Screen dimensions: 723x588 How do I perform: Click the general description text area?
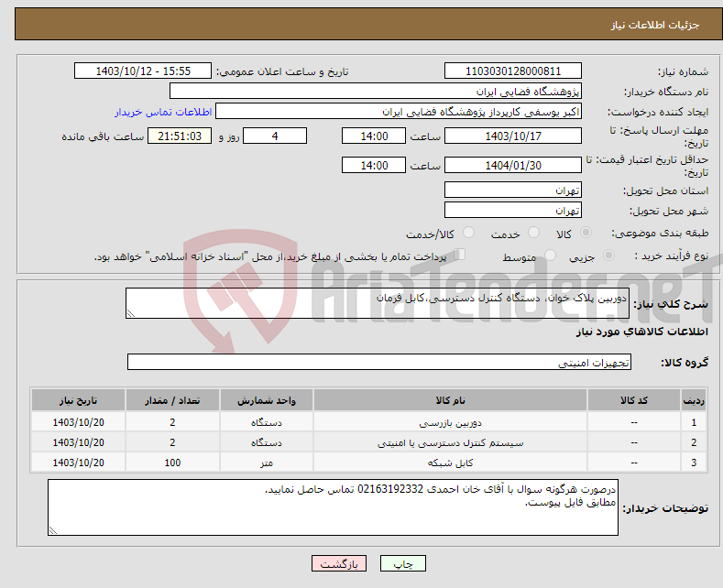click(378, 303)
